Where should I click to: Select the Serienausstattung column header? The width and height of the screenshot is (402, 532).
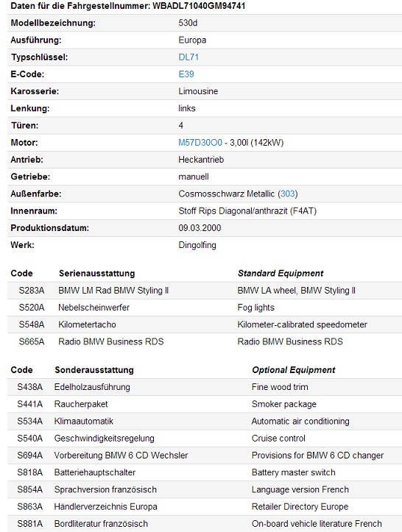pos(96,273)
